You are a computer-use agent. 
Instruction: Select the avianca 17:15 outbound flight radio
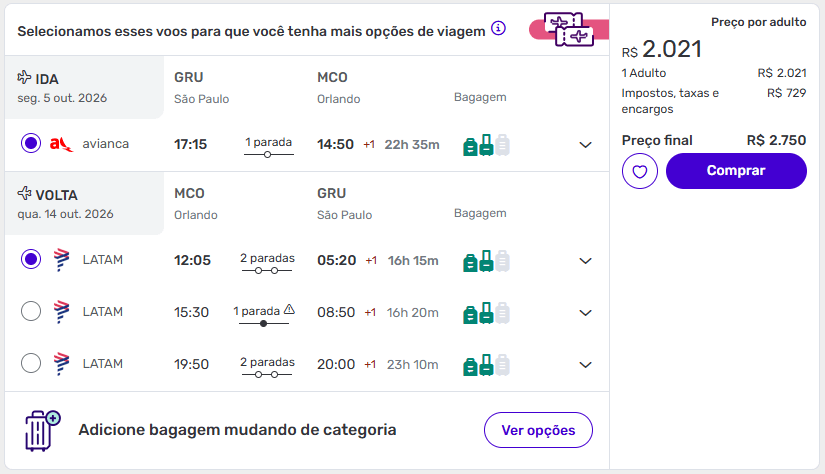click(31, 144)
